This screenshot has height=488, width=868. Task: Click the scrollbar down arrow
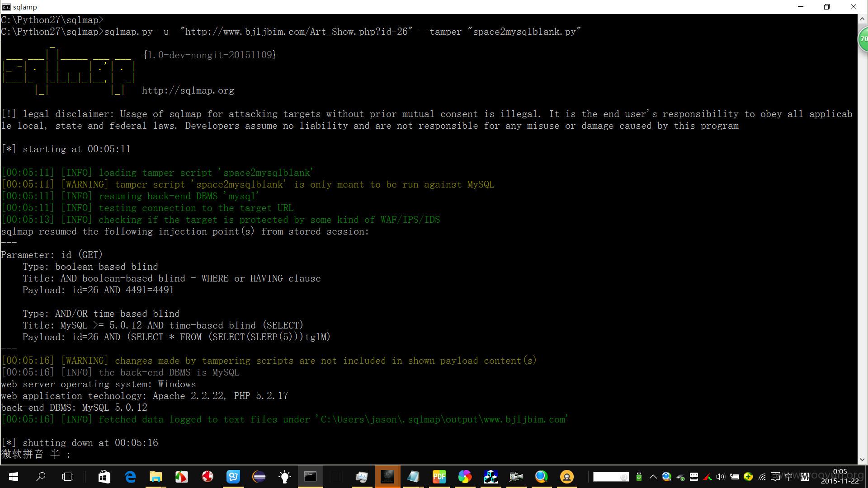tap(862, 460)
